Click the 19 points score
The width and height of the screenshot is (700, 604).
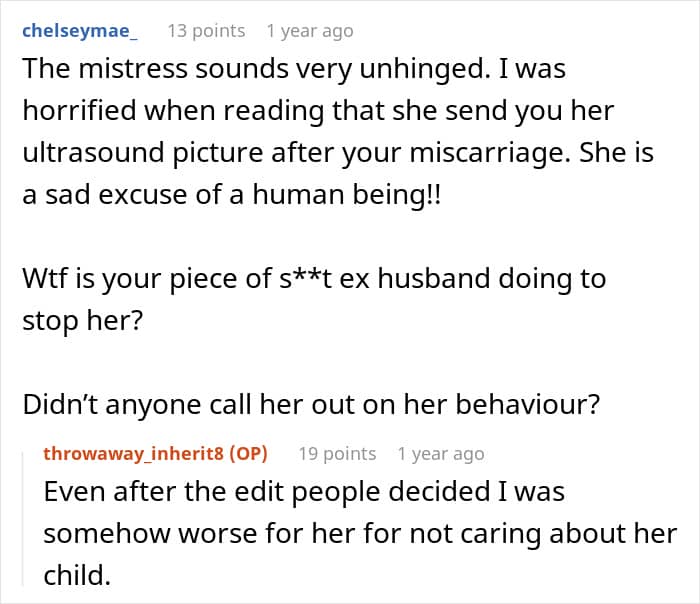pos(337,454)
